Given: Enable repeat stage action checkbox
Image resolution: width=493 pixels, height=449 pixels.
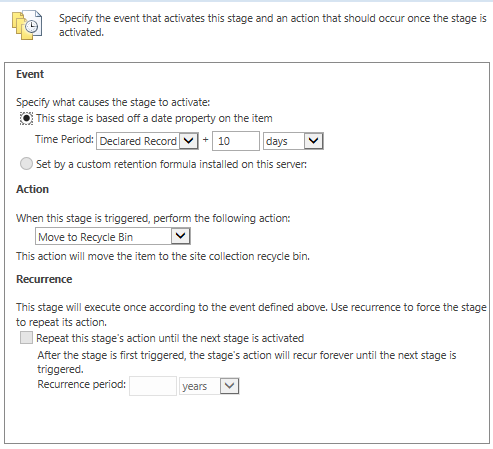Looking at the screenshot, I should [26, 338].
